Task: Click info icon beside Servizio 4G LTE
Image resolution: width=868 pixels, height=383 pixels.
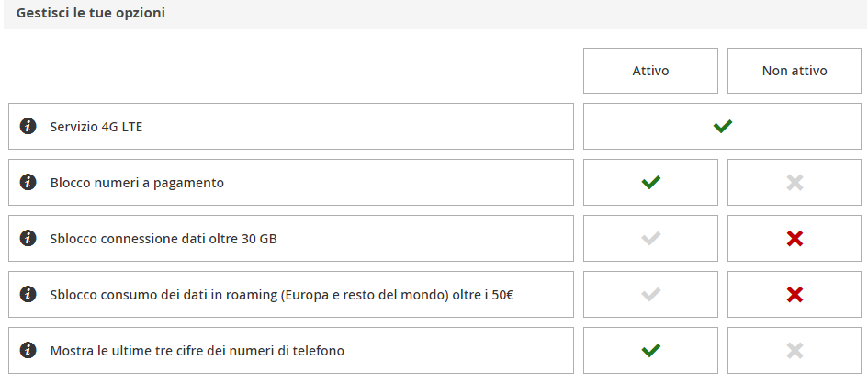Action: pyautogui.click(x=28, y=126)
